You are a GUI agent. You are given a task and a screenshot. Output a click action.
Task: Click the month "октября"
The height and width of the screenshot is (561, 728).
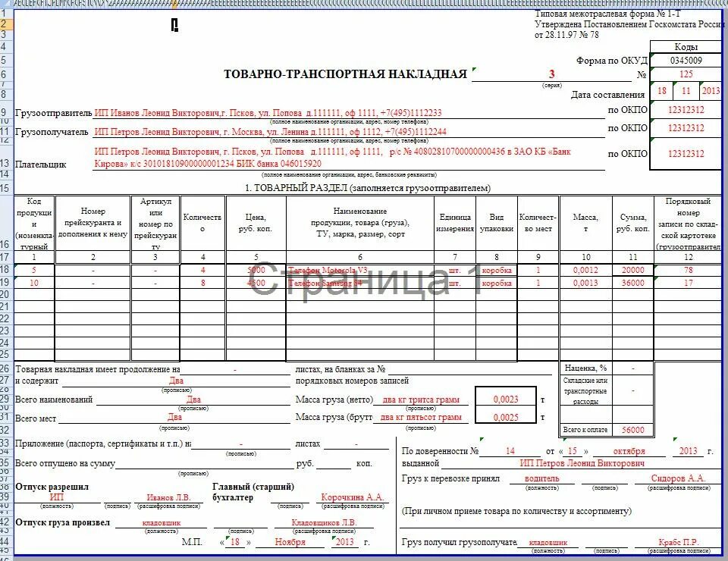point(629,451)
